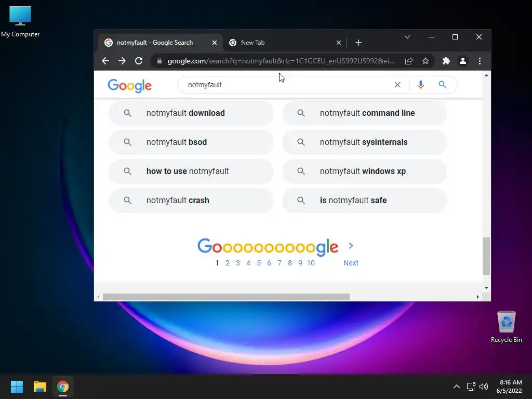Open the clock showing 8:16 AM
This screenshot has width=532, height=399.
coord(510,387)
